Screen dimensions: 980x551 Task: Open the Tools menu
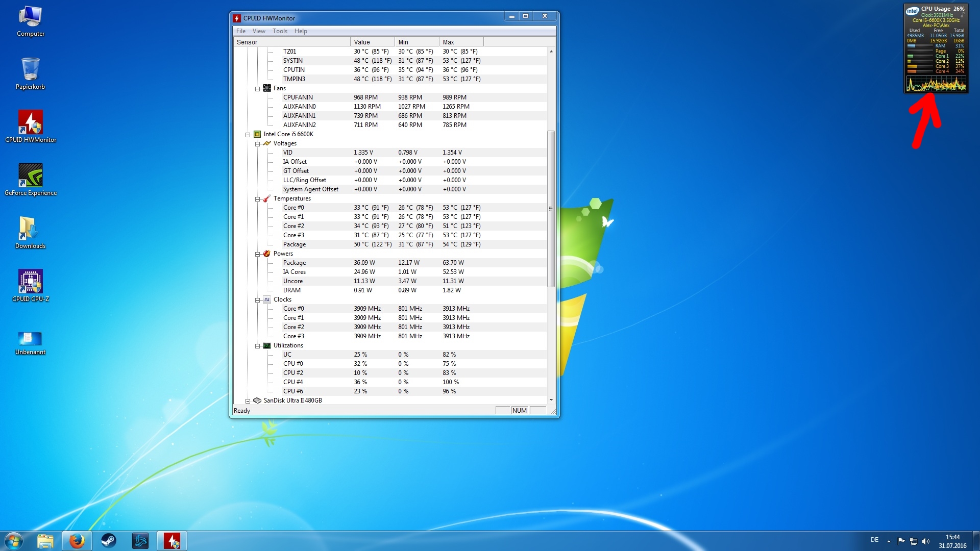pos(280,31)
